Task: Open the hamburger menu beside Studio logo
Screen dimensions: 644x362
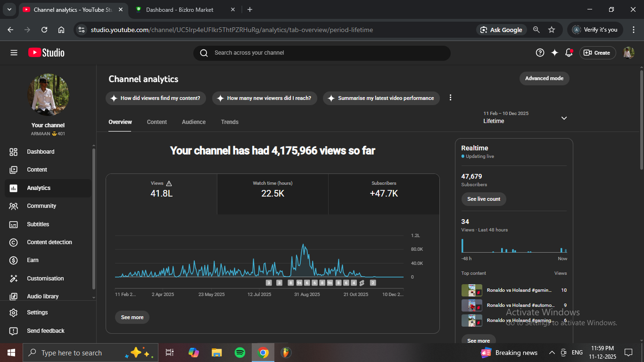Action: (14, 53)
